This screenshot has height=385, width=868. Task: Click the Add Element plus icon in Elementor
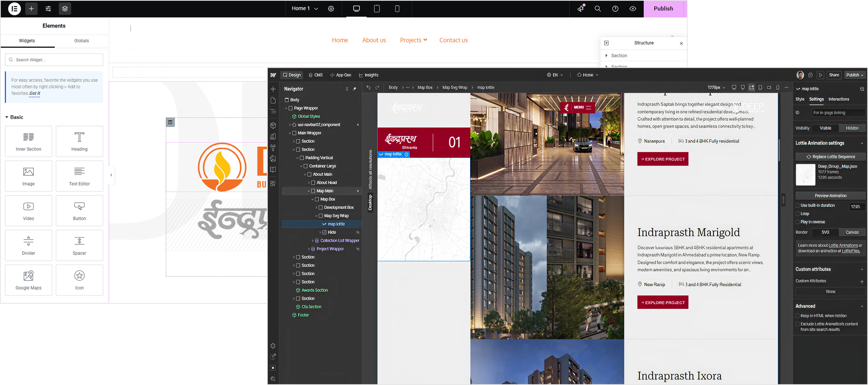point(31,9)
